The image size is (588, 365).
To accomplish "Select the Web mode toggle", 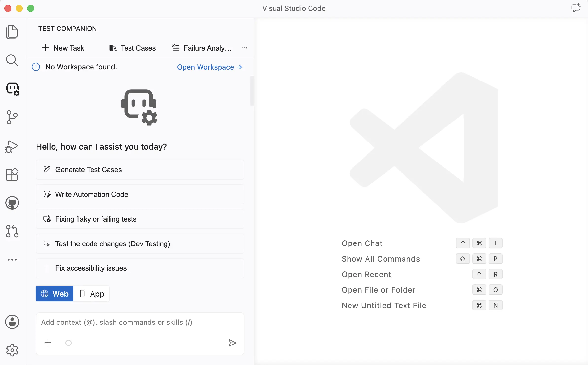I will pos(55,294).
